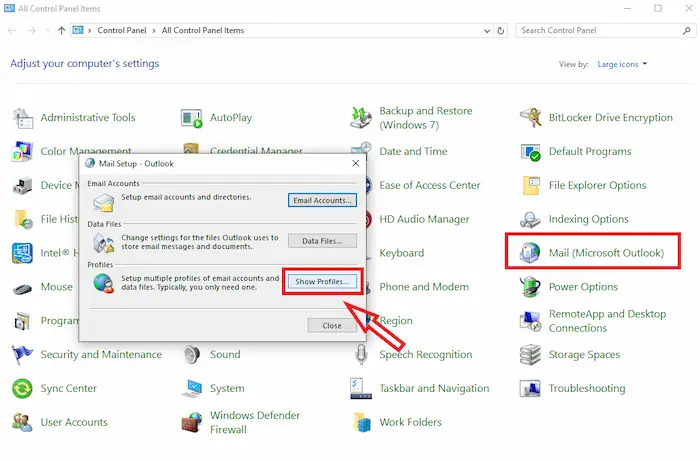
Task: Open the AutoPlay icon
Action: pos(192,118)
